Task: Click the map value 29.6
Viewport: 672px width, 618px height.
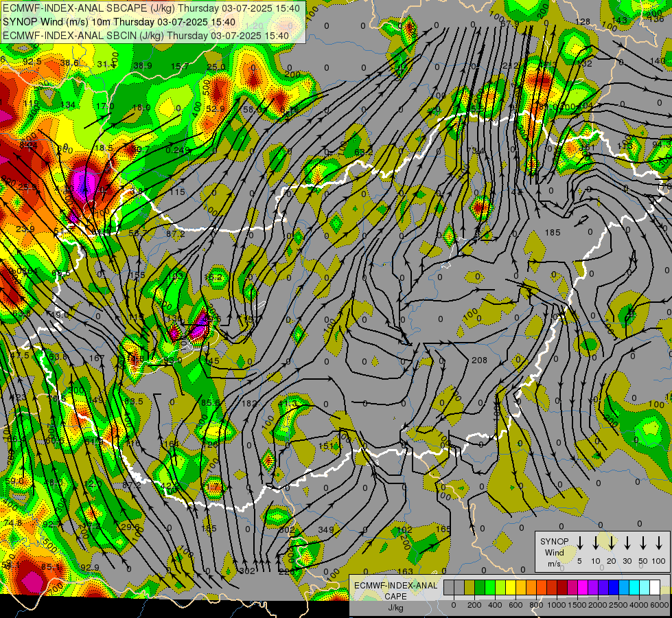Action: [130, 527]
